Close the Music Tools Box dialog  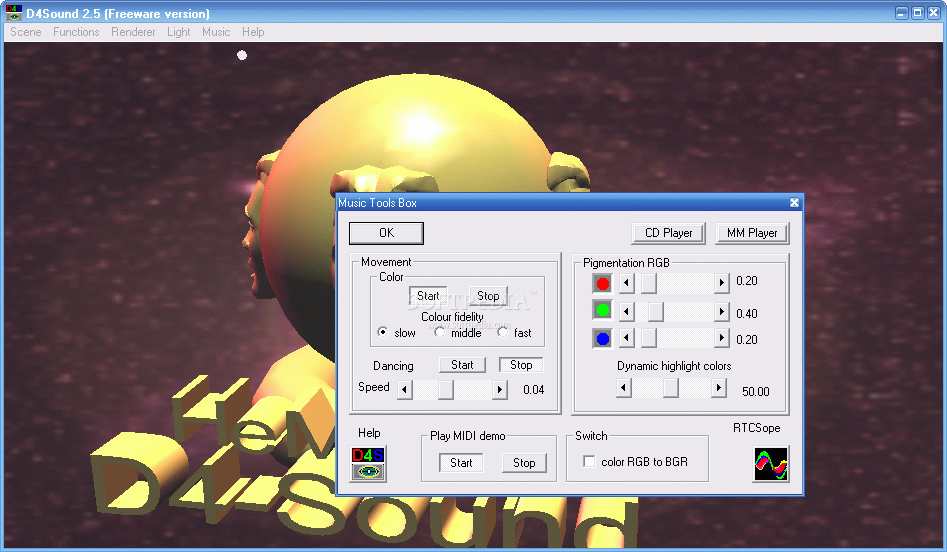(x=794, y=203)
